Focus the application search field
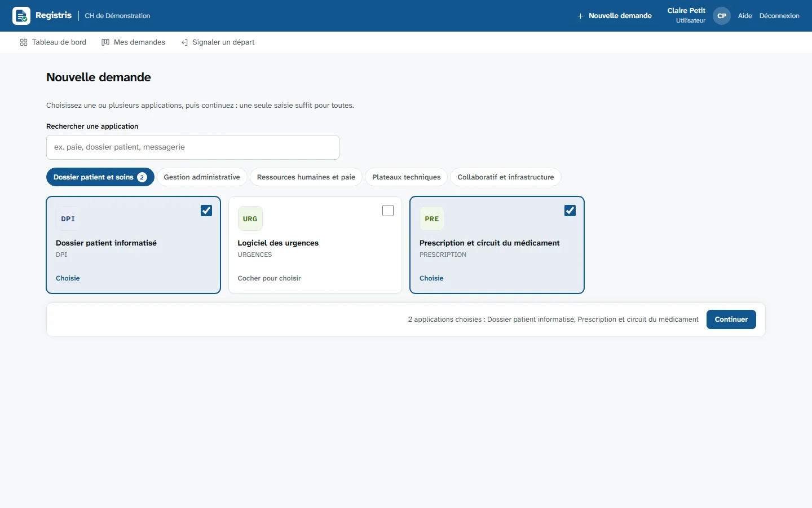 193,147
